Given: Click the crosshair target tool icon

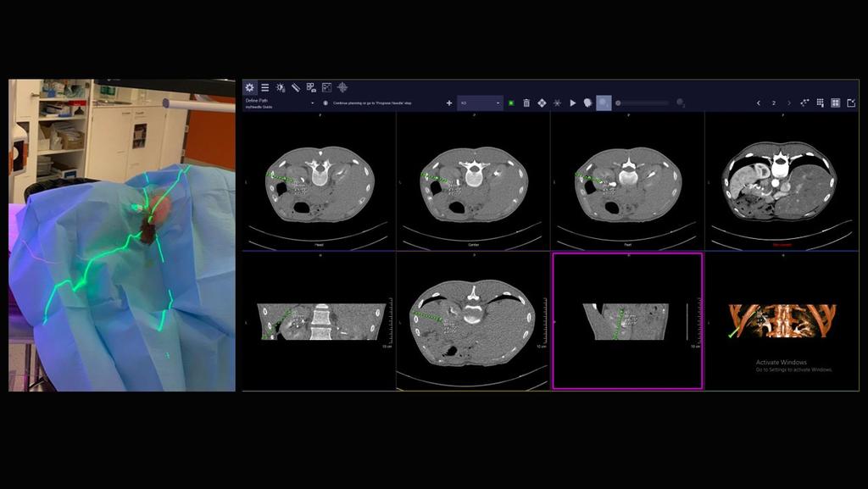Looking at the screenshot, I should point(342,87).
